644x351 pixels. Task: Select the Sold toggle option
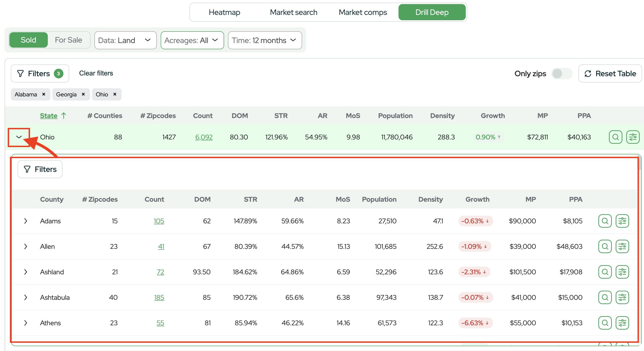point(28,40)
